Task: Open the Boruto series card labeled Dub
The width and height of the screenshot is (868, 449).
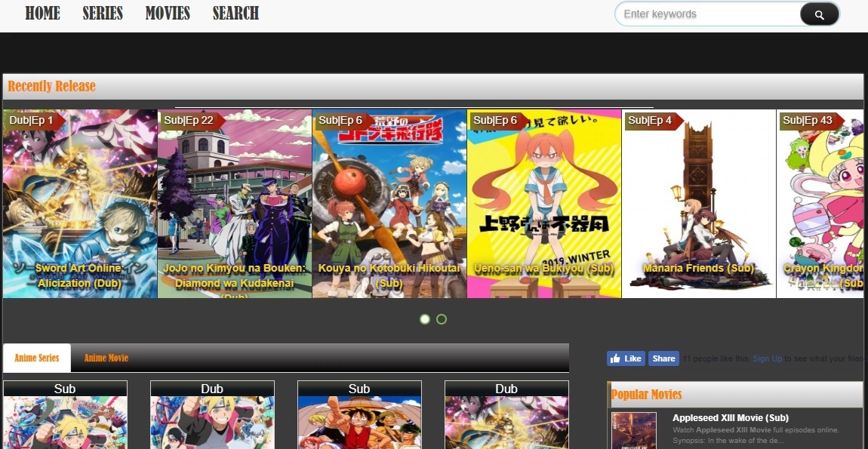Action: pyautogui.click(x=213, y=415)
